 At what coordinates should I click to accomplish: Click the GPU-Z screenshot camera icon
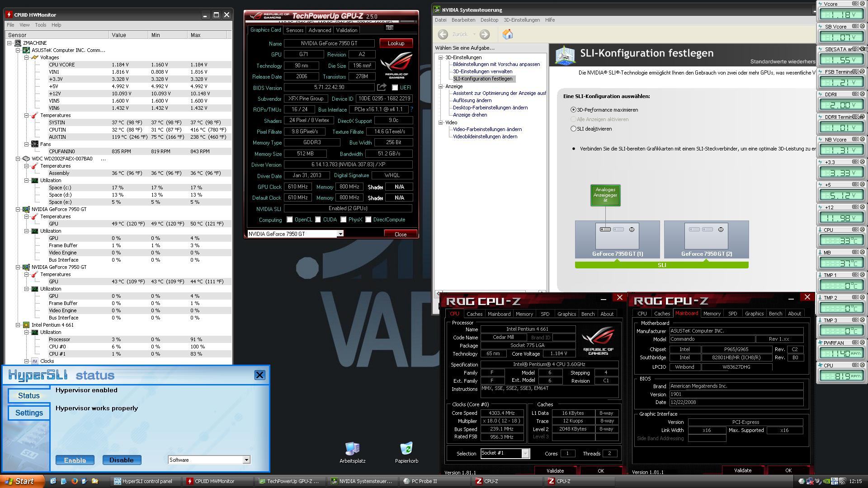pyautogui.click(x=389, y=28)
